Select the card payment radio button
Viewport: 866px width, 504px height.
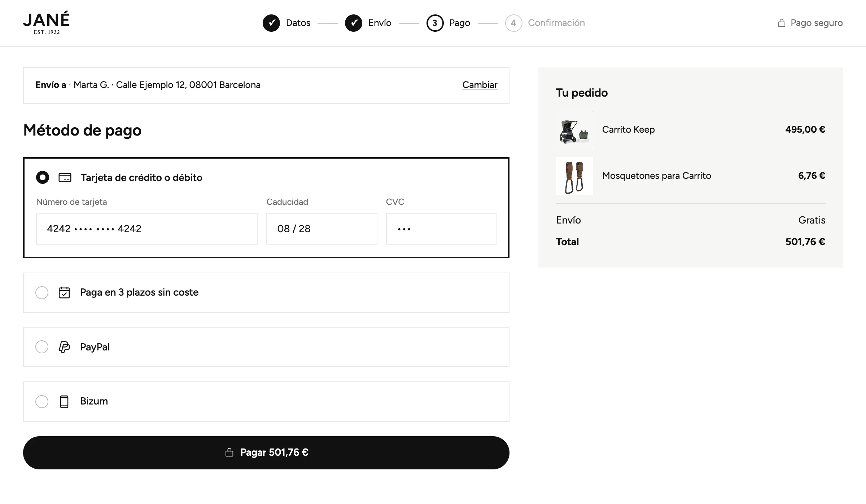(x=43, y=177)
